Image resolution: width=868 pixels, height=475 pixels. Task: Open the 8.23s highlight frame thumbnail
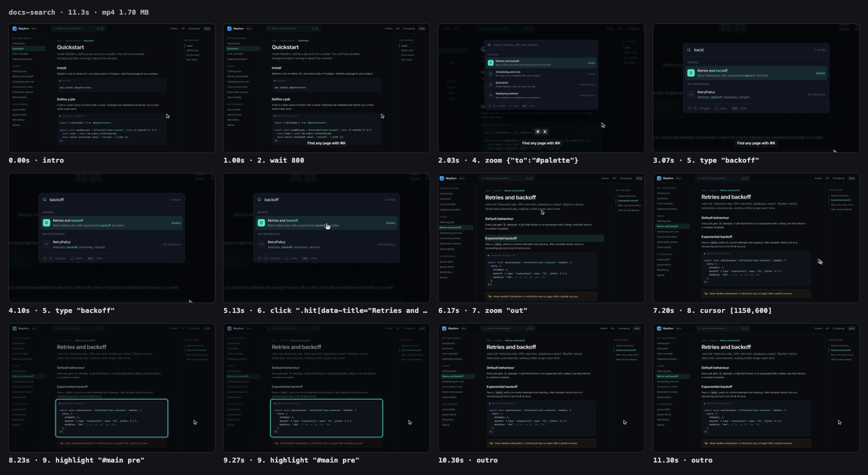click(x=112, y=388)
